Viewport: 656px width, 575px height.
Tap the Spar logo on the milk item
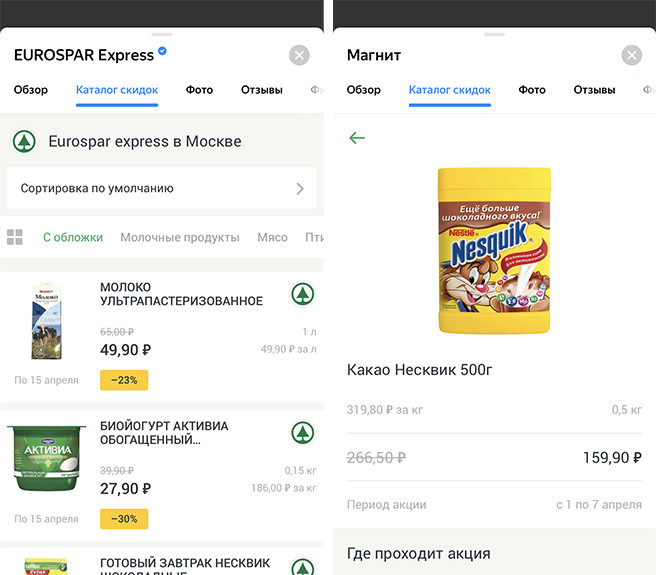[302, 294]
